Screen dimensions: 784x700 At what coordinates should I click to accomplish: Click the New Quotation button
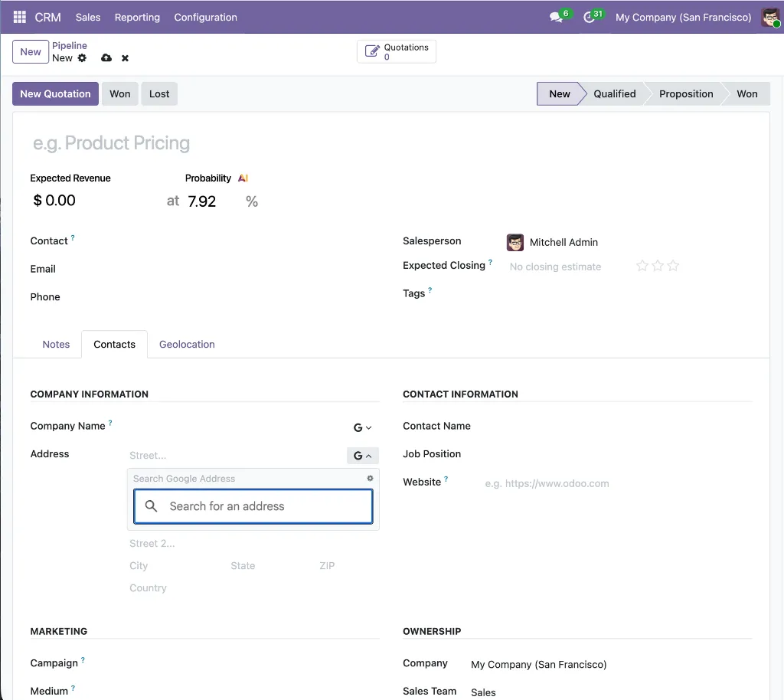click(x=55, y=93)
